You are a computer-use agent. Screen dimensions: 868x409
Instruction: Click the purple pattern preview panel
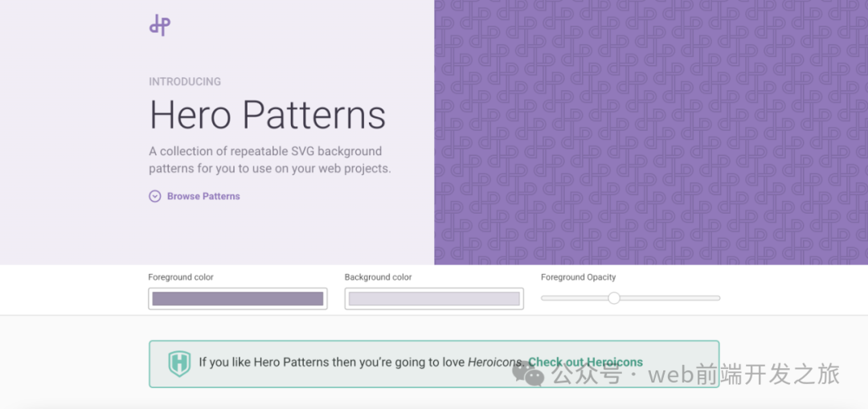(651, 133)
